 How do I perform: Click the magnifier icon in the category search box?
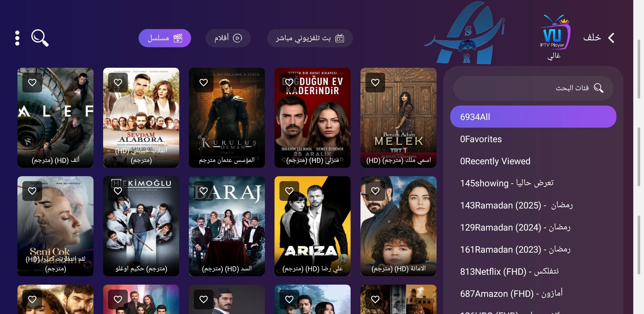click(598, 88)
